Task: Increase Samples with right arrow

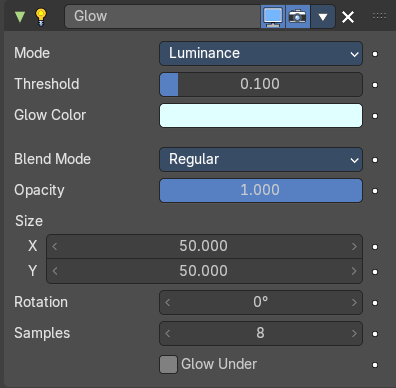Action: [x=354, y=333]
